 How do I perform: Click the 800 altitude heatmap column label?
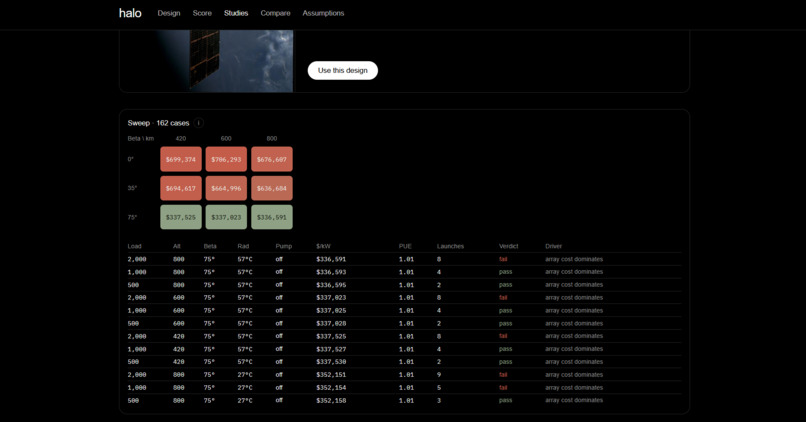272,138
